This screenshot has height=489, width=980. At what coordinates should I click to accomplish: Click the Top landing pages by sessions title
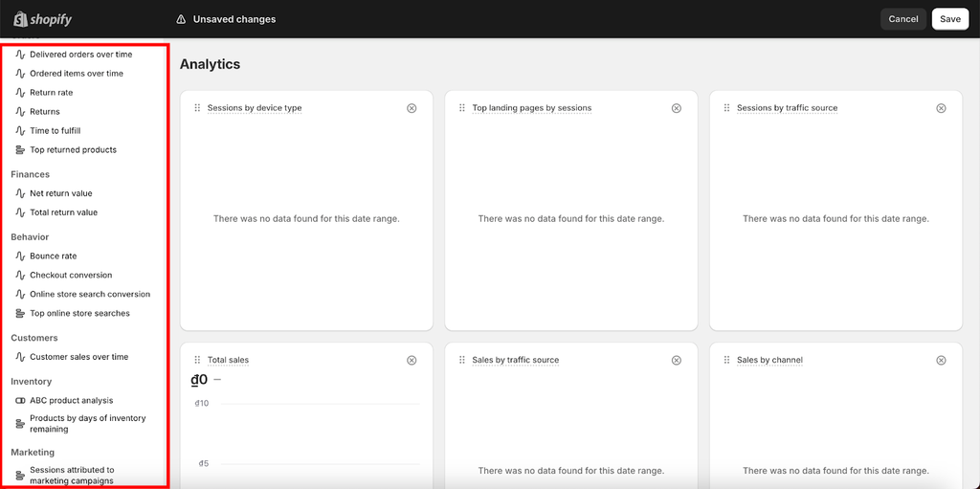point(532,108)
